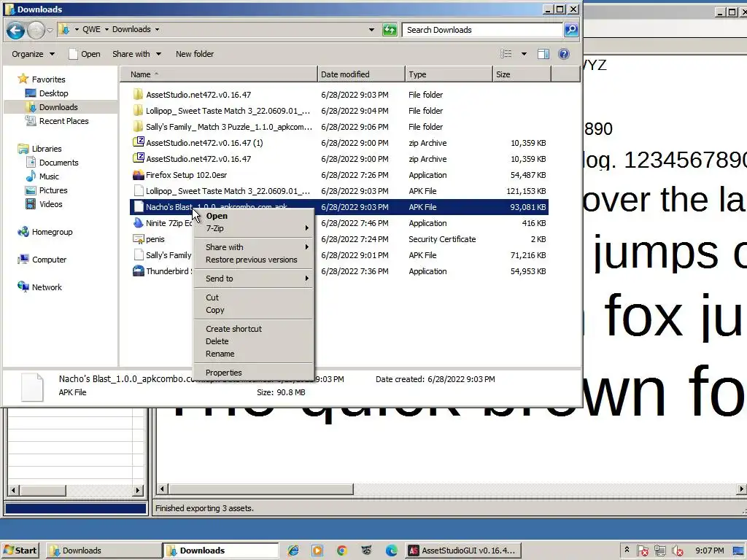Select the Thunderbird installer icon
The width and height of the screenshot is (747, 560).
(x=138, y=271)
